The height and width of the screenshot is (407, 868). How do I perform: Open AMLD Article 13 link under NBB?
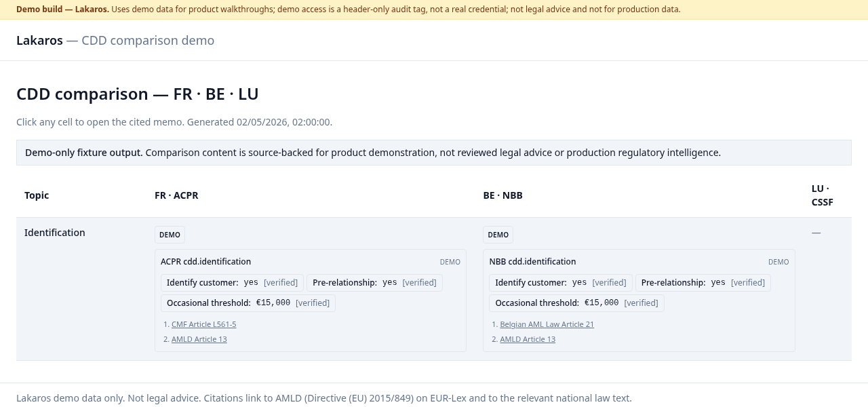528,339
